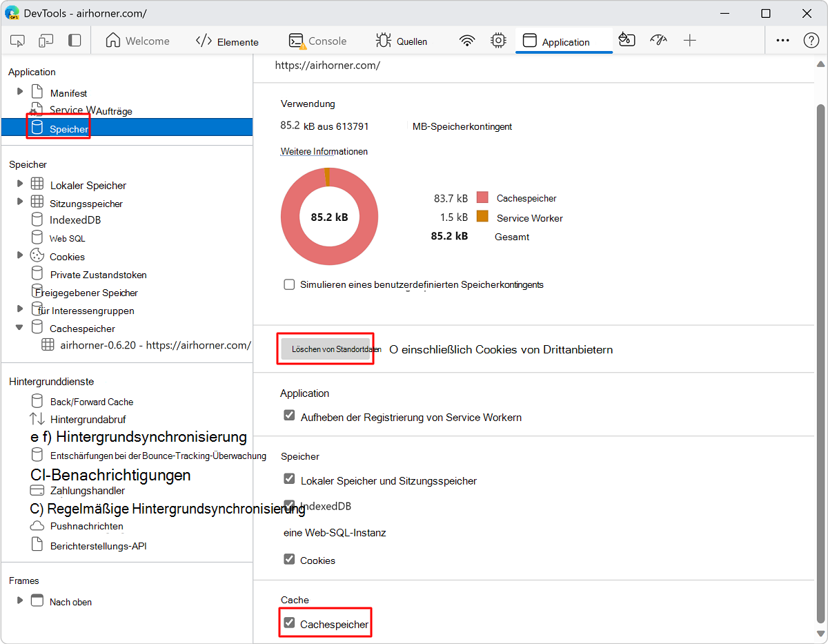The width and height of the screenshot is (828, 644).
Task: Switch to the Console tab
Action: (x=318, y=41)
